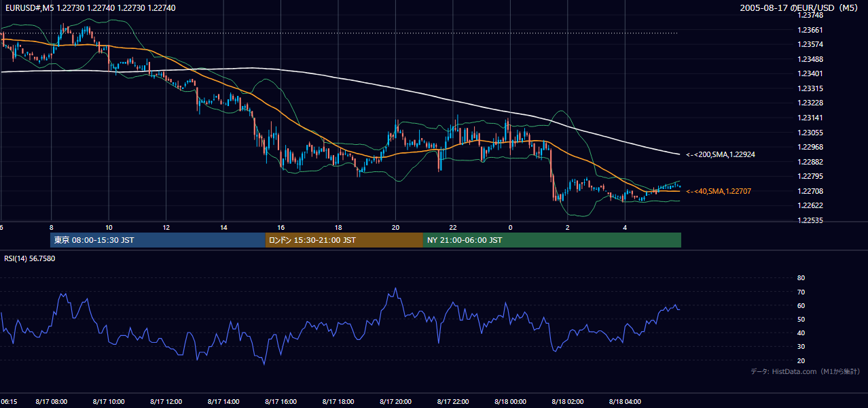Viewport: 868px width, 408px height.
Task: Click the RSI axis level 20
Action: point(801,360)
